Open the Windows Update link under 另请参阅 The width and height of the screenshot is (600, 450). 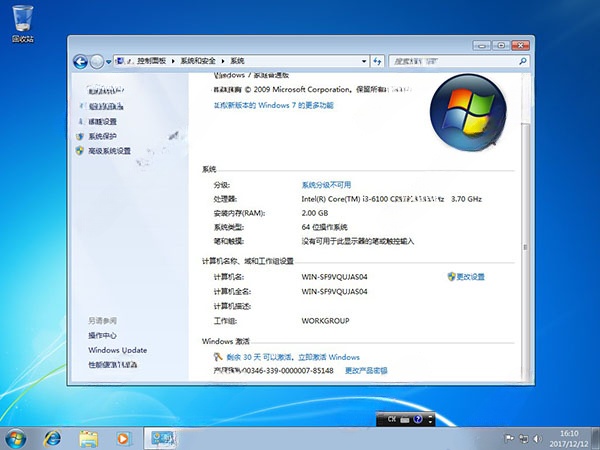pos(117,350)
